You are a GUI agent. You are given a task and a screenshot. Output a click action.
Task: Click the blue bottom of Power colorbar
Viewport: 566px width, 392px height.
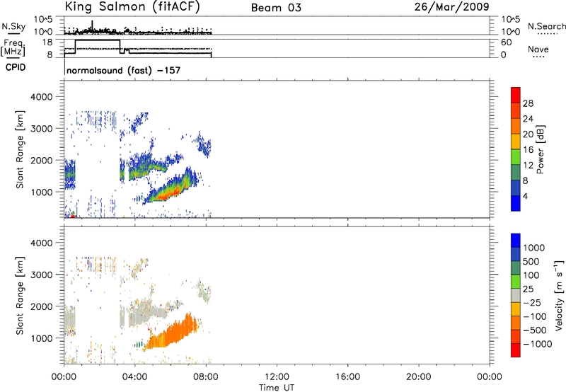point(516,203)
